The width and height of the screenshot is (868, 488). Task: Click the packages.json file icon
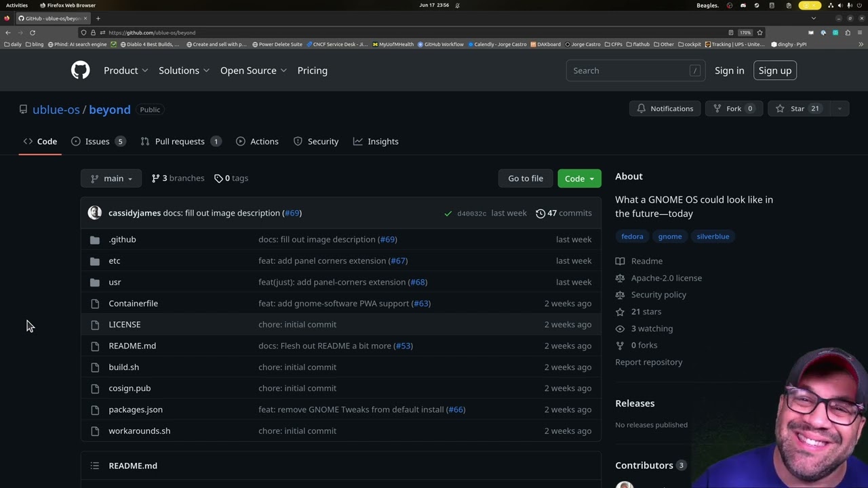pos(95,410)
